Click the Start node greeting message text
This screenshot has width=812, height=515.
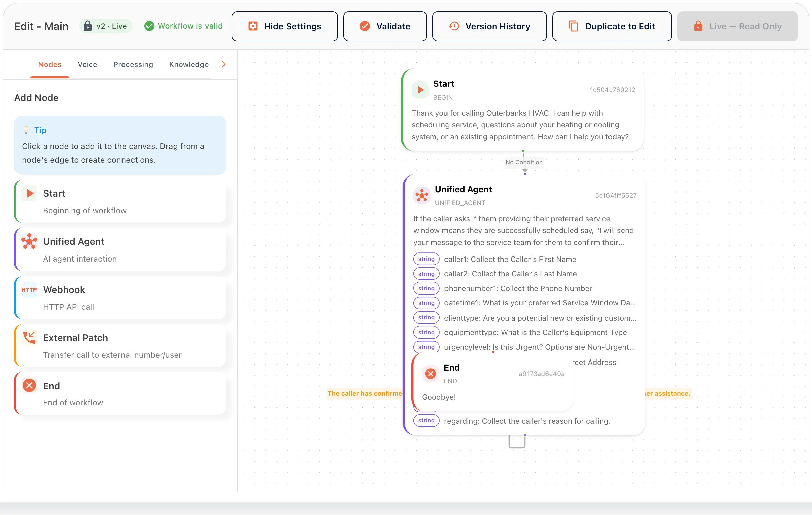(520, 125)
